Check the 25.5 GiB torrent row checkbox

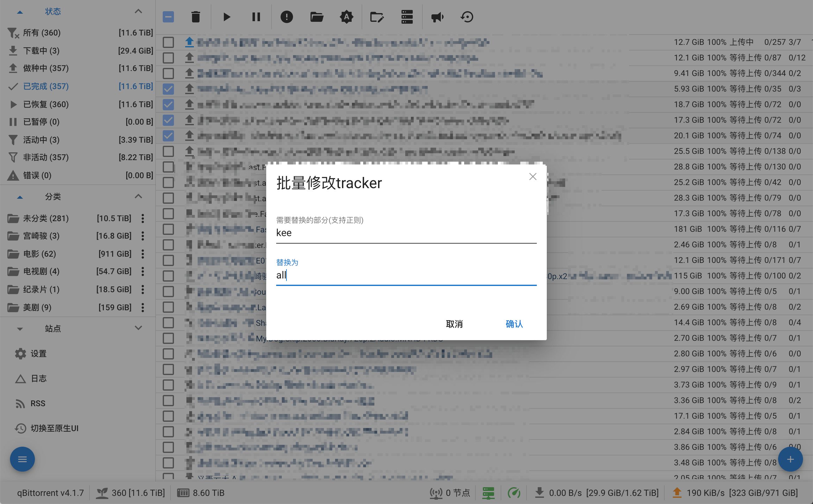pos(168,151)
